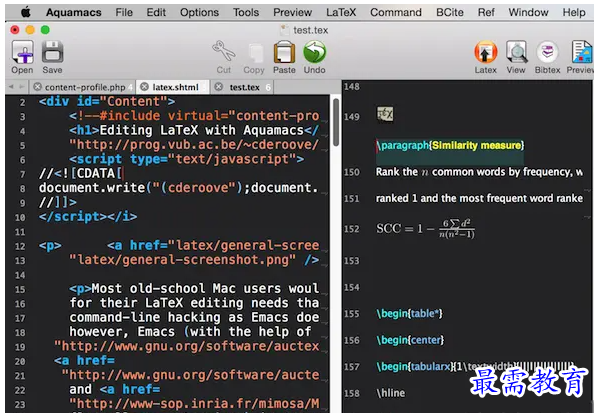Image resolution: width=594 pixels, height=413 pixels.
Task: Open the BCite menu
Action: pos(450,13)
